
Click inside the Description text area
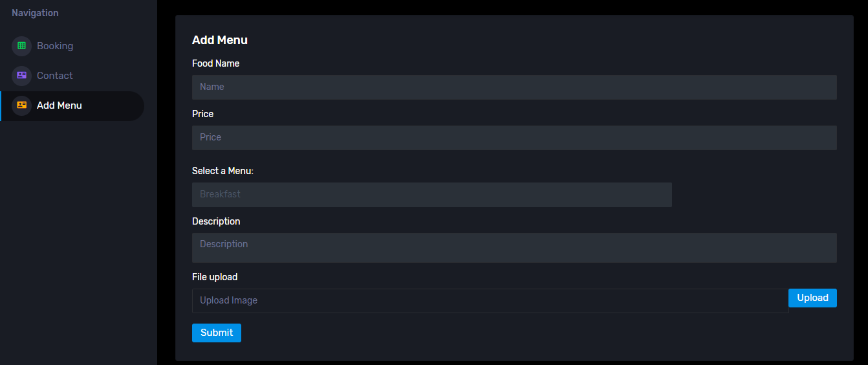[514, 247]
